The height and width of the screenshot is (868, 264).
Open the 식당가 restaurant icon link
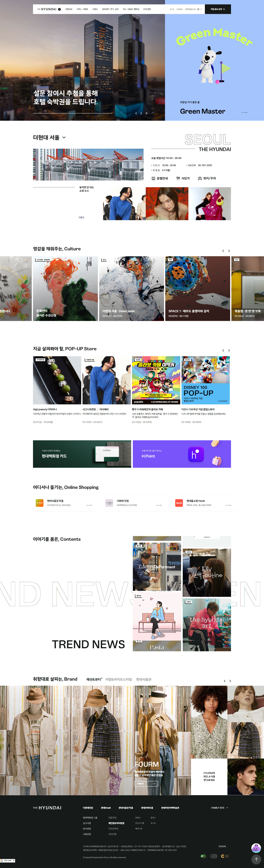183,179
